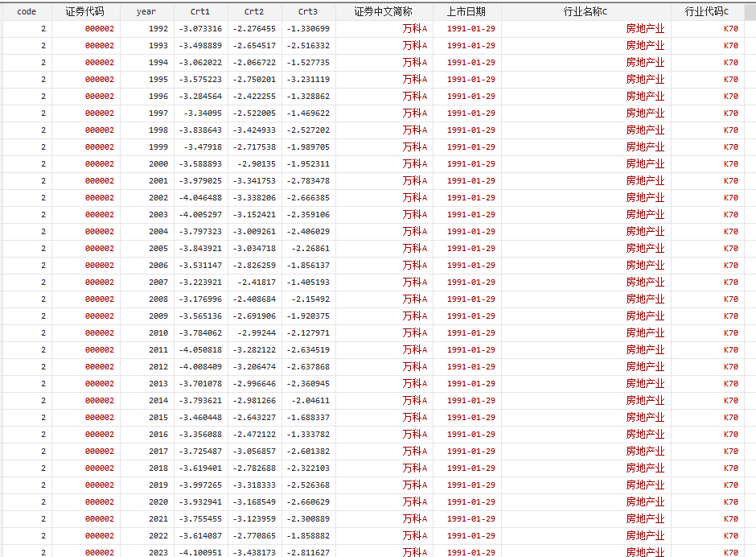
Task: Click the Crt2 column header
Action: point(254,11)
